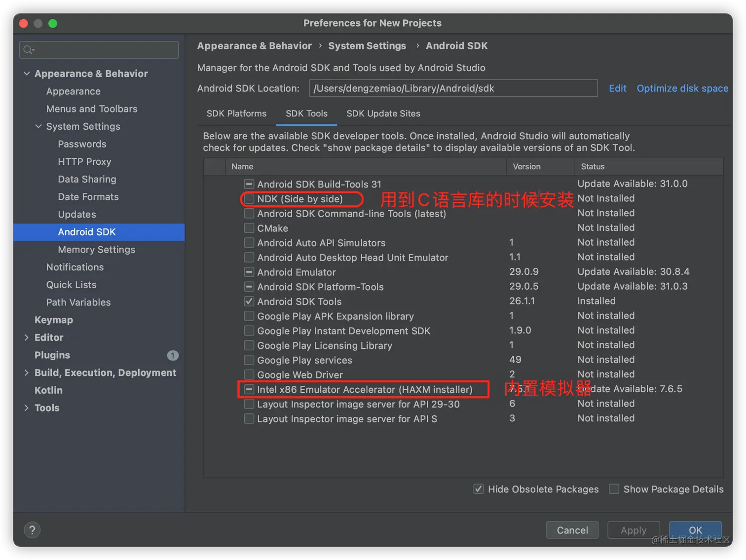Select HTTP Proxy settings
746x560 pixels.
pyautogui.click(x=84, y=162)
